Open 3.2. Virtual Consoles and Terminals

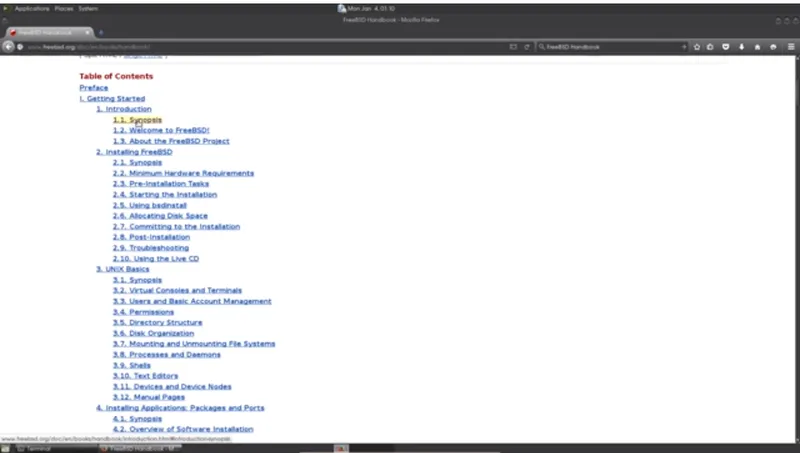coord(178,291)
